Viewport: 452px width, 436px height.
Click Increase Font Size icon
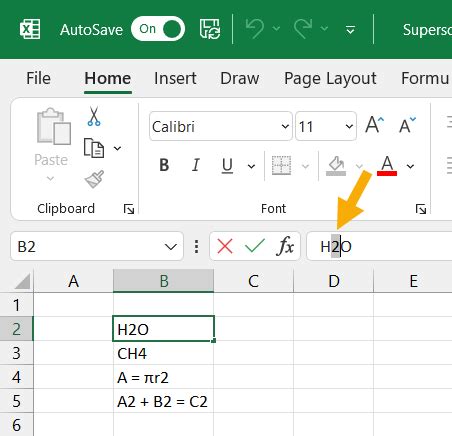click(x=374, y=125)
